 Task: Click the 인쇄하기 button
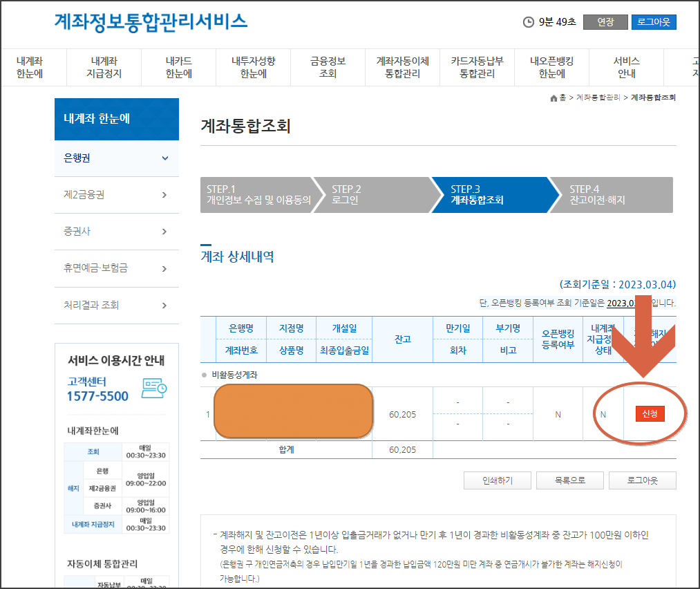point(498,480)
